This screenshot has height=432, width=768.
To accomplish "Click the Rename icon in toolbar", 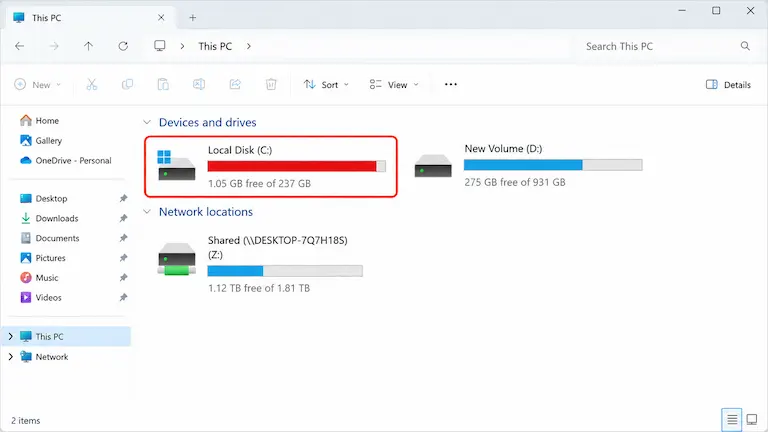I will pos(199,84).
